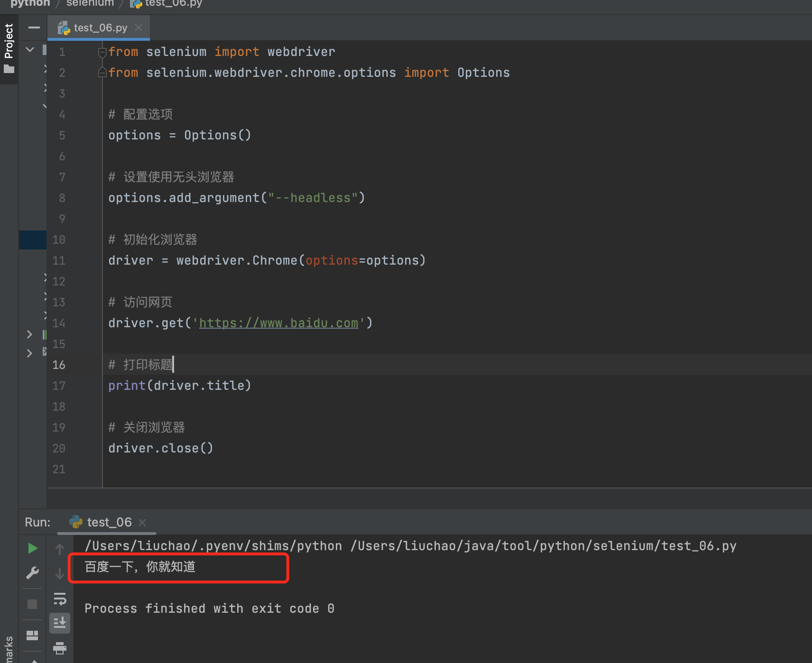Click 'driver.close()' code line
This screenshot has width=812, height=663.
pos(161,448)
